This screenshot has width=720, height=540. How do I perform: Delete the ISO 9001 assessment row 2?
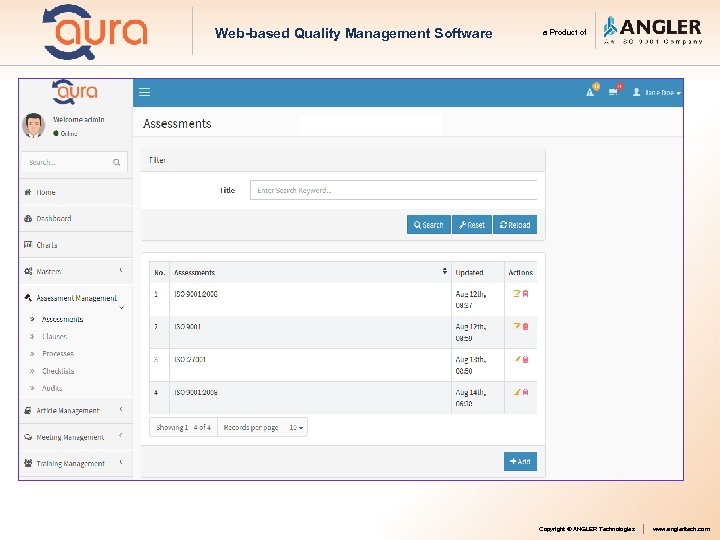pos(525,326)
